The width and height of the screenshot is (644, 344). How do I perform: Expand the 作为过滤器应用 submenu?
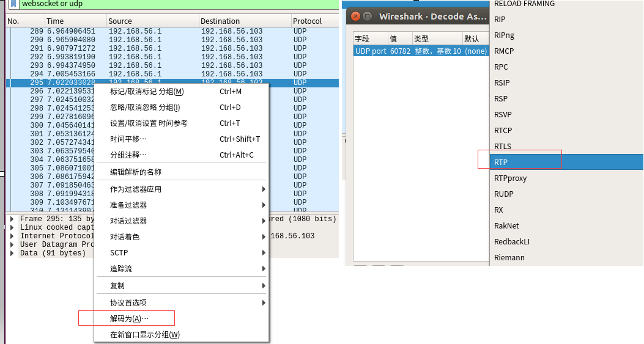click(x=182, y=189)
